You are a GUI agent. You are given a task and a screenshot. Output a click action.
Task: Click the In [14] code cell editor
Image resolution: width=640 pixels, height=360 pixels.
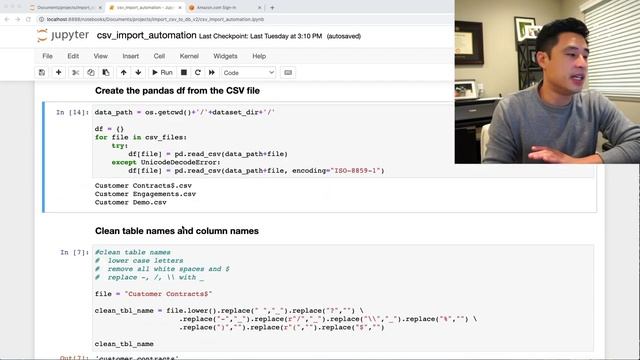point(343,141)
